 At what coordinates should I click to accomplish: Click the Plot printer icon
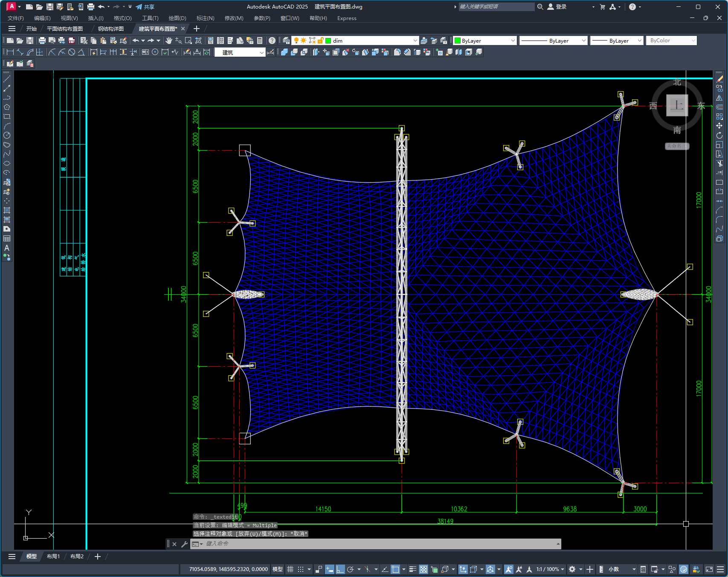click(x=42, y=41)
